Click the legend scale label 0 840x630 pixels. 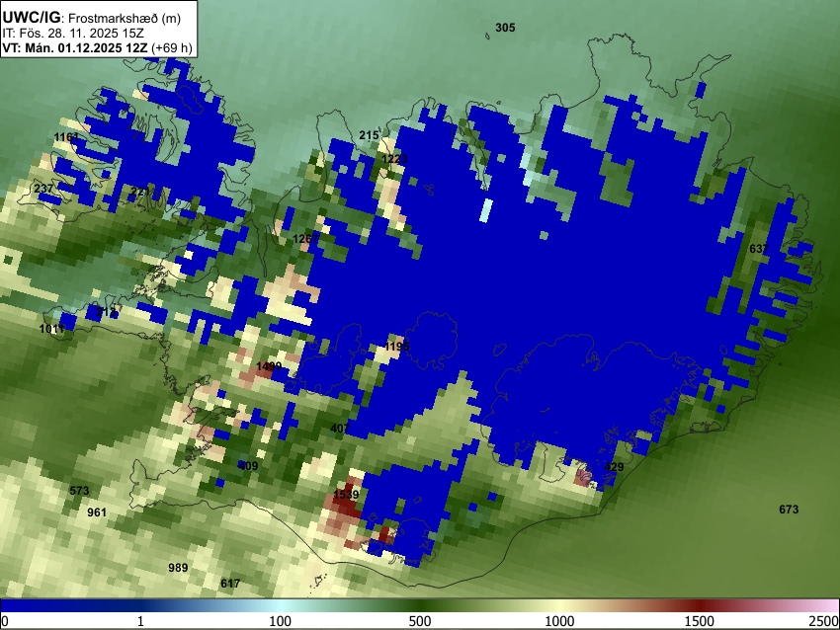click(x=5, y=621)
